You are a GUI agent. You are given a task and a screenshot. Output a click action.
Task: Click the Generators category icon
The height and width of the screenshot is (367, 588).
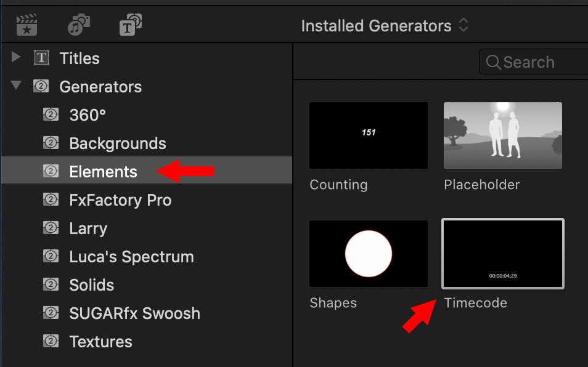pos(41,86)
